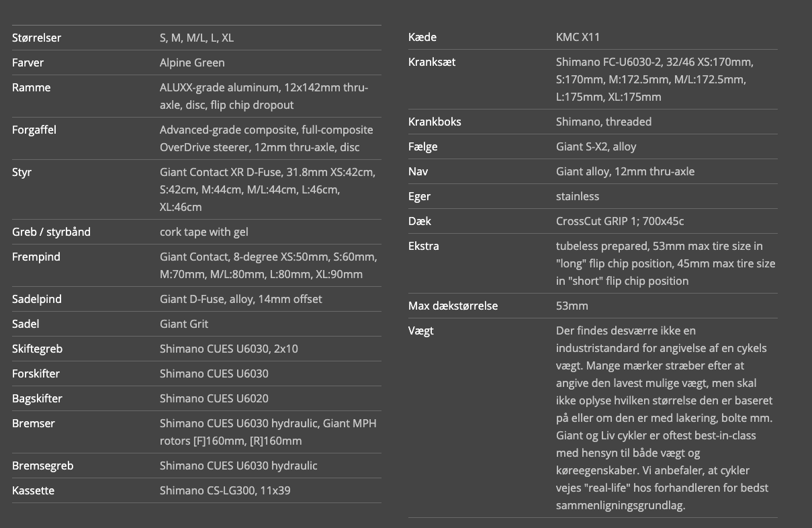
Task: Click the 'Kæde' label
Action: coord(422,37)
